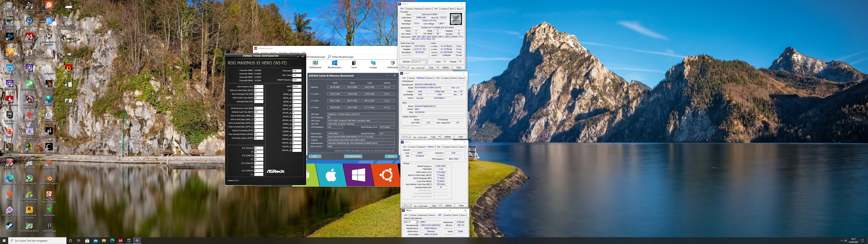Open Battle.net desktop shortcut

tap(9, 38)
